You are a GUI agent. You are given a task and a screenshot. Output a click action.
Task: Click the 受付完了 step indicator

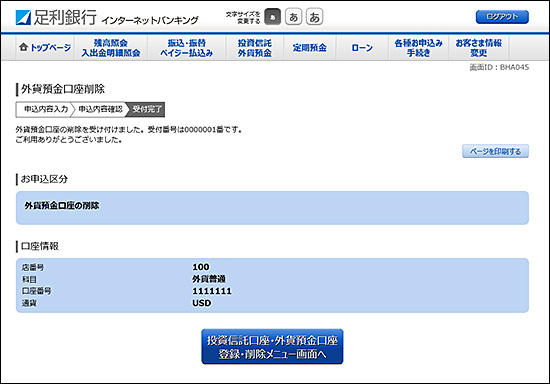point(147,109)
